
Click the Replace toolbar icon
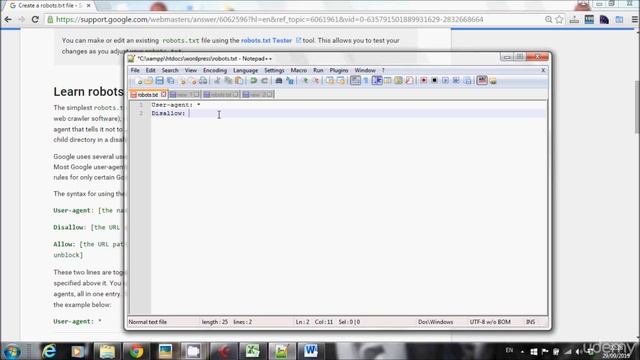(x=290, y=81)
